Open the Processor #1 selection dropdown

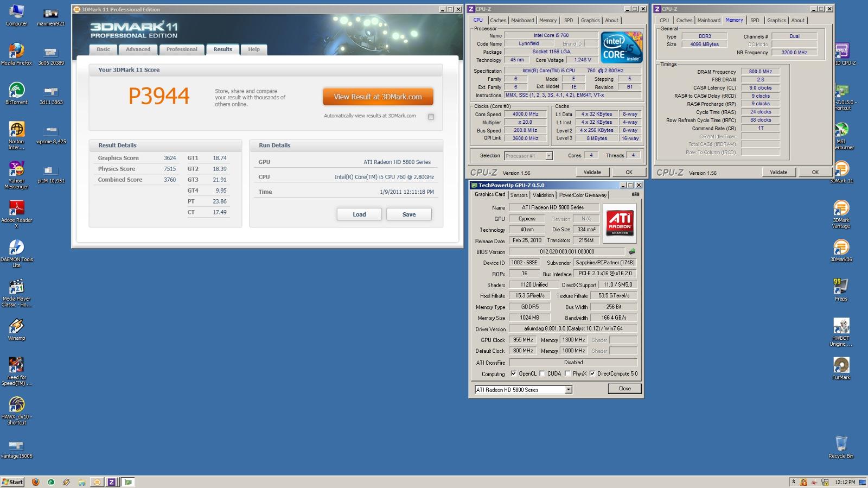point(549,156)
